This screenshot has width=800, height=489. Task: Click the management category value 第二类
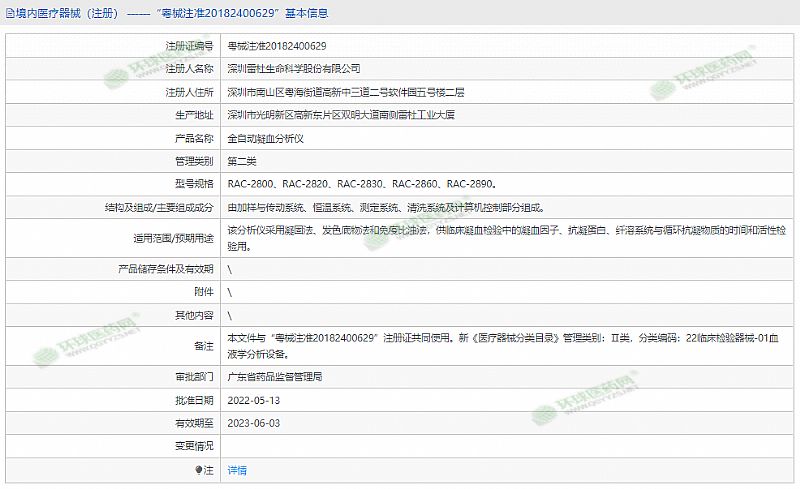coord(243,161)
